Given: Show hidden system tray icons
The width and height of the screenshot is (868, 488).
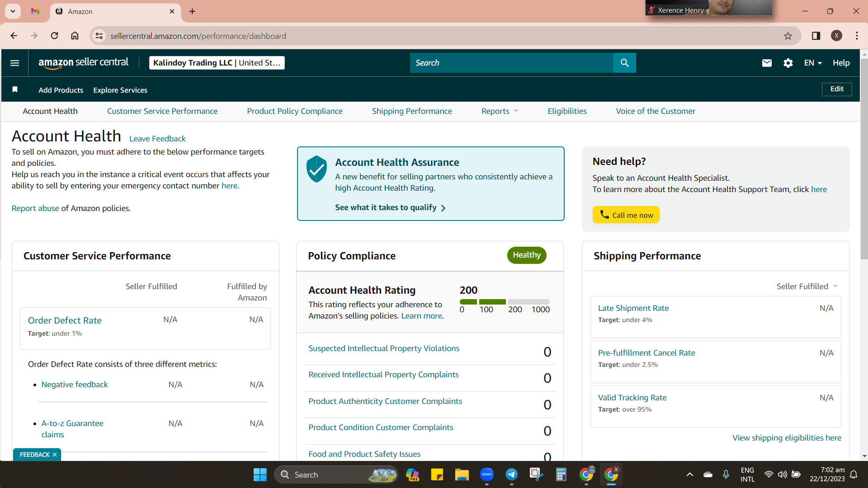Looking at the screenshot, I should 689,474.
